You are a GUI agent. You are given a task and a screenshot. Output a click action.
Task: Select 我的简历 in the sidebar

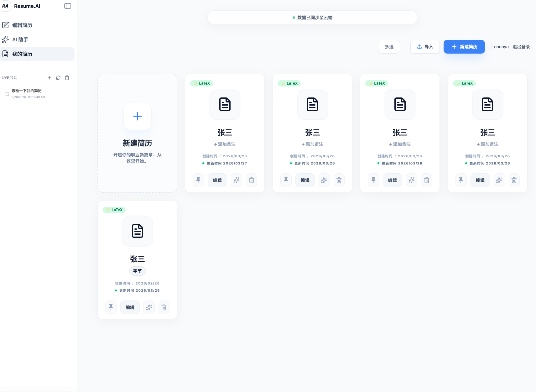22,54
